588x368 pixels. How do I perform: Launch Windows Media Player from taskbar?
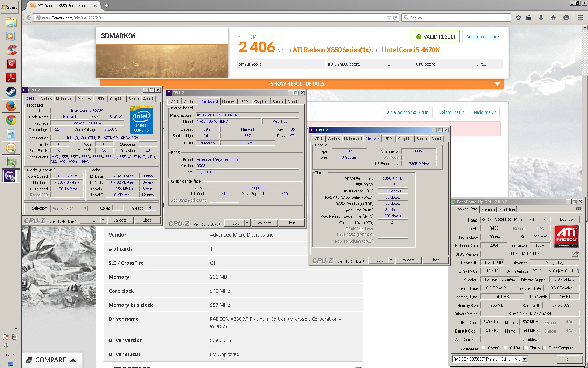click(11, 36)
